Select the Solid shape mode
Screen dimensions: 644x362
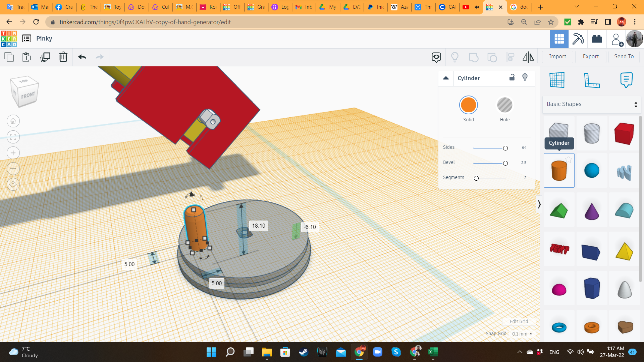coord(468,105)
